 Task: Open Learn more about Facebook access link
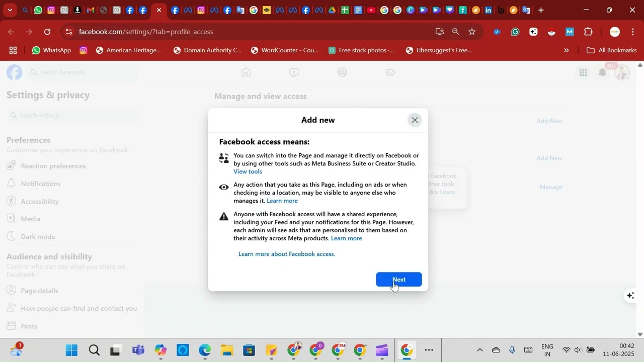pos(287,254)
